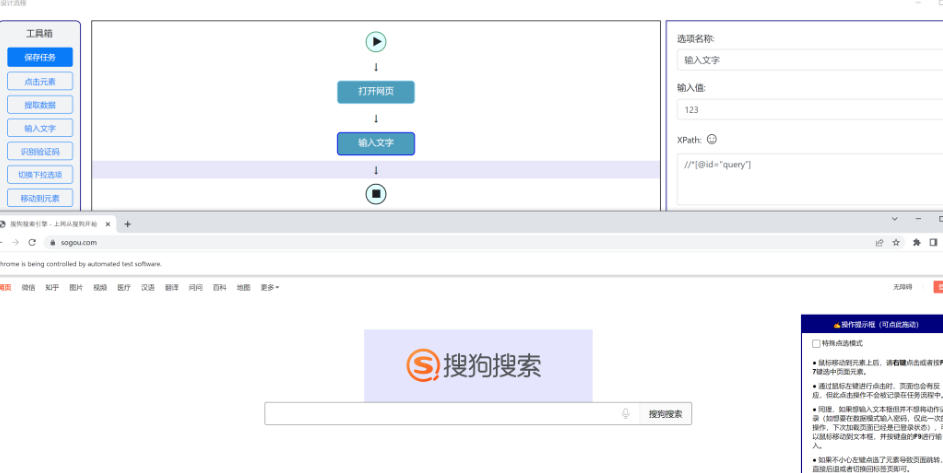Click the site lock icon in address bar
Viewport: 943px width, 473px height.
click(x=53, y=243)
